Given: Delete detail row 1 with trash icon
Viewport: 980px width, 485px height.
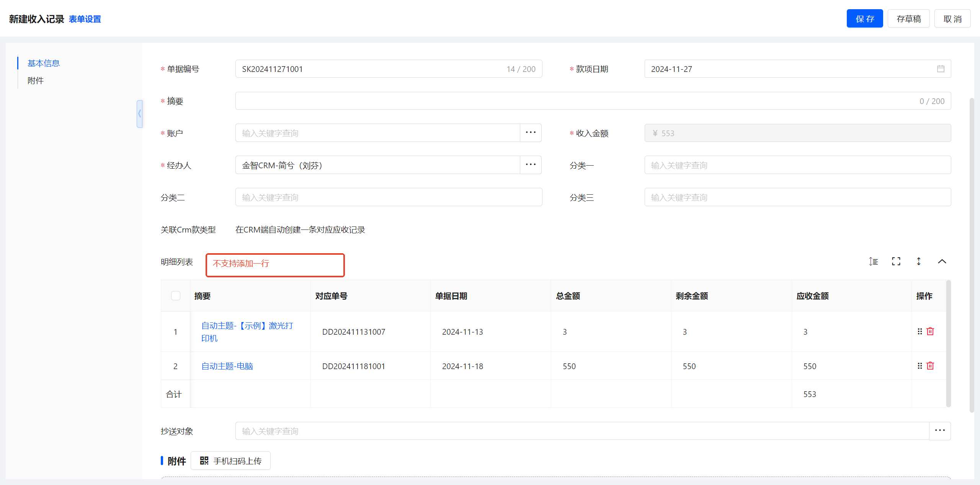Looking at the screenshot, I should tap(930, 331).
